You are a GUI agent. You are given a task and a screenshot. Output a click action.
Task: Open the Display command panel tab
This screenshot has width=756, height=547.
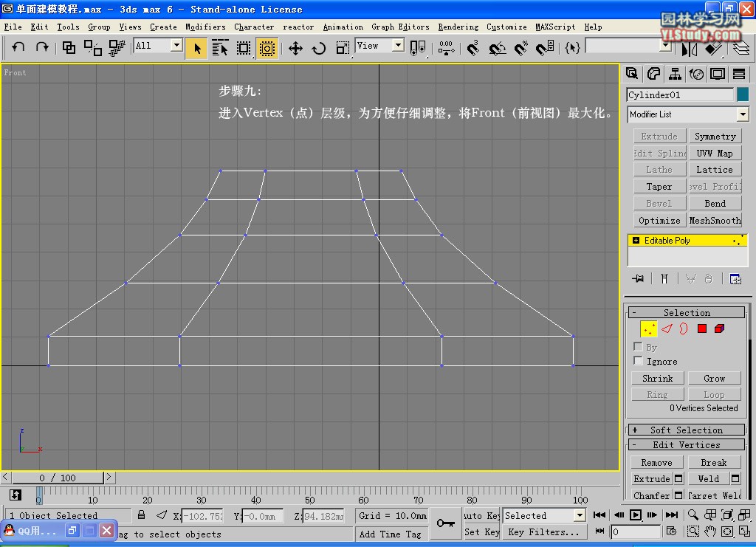[x=718, y=74]
